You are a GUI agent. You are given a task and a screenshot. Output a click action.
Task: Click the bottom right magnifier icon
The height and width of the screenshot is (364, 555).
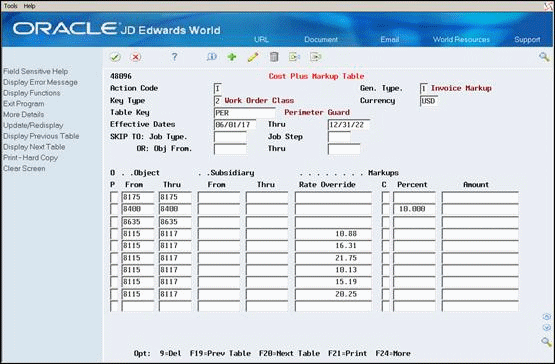click(546, 342)
